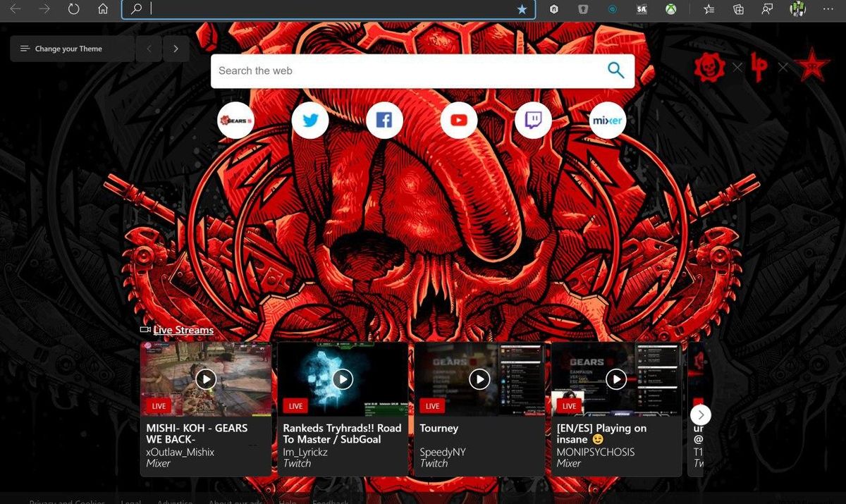846x504 pixels.
Task: Open the Live Streams heading link
Action: click(x=183, y=330)
